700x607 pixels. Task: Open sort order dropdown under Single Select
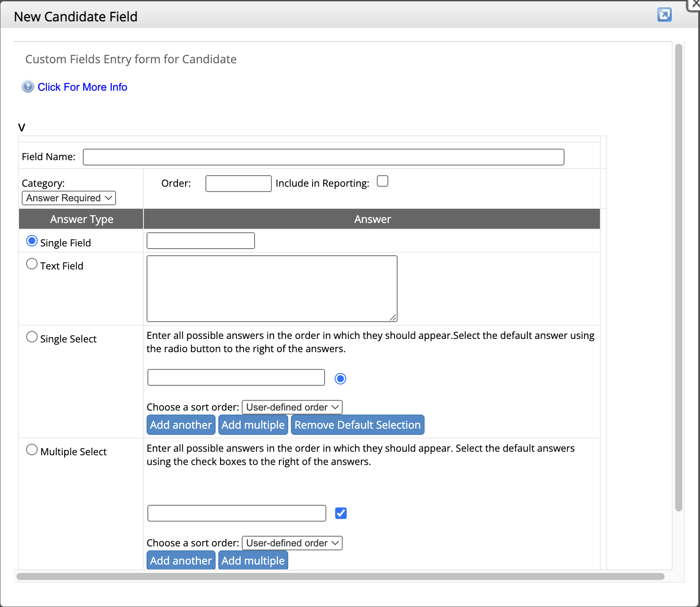point(292,407)
